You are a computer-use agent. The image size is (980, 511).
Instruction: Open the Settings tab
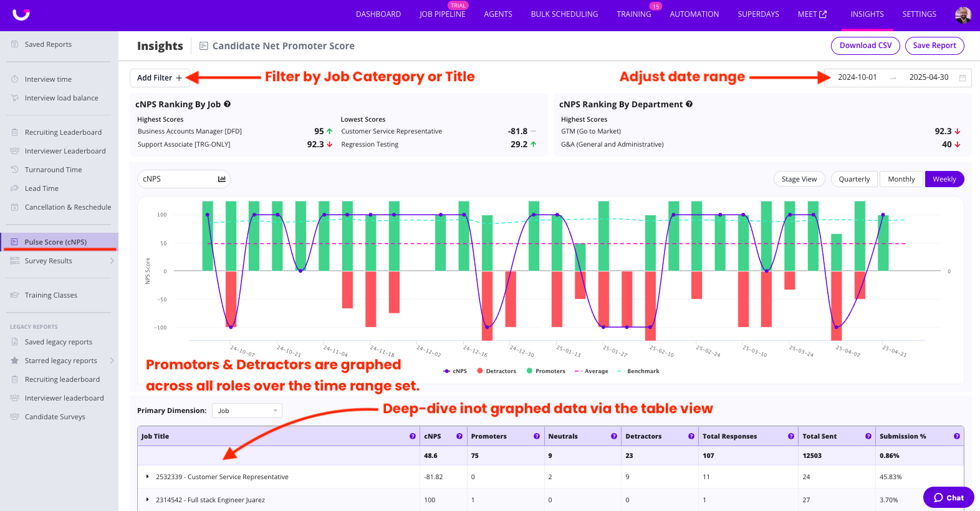point(920,14)
